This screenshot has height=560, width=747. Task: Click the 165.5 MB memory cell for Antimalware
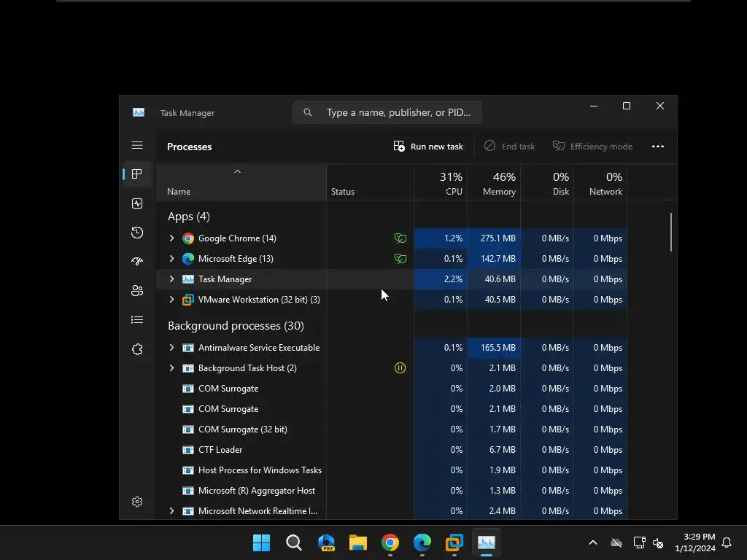point(494,348)
